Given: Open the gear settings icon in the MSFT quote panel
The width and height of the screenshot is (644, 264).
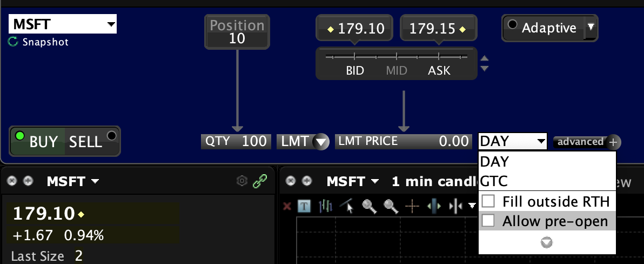Looking at the screenshot, I should (x=243, y=181).
